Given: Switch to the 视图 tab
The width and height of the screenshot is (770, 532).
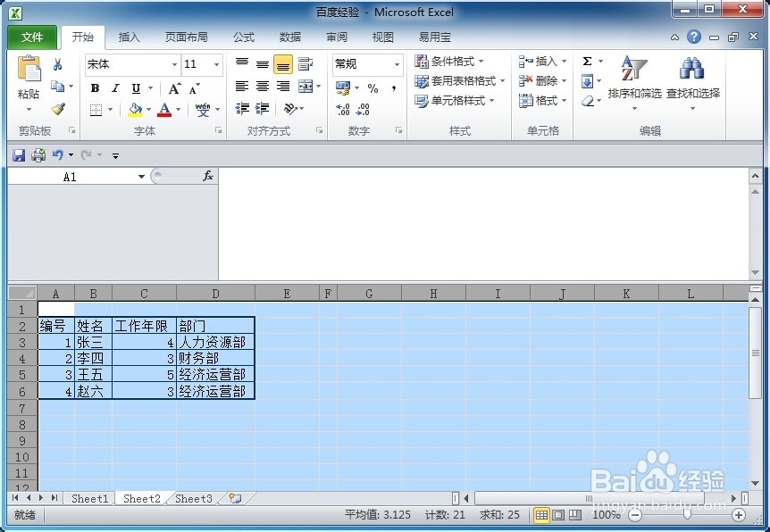Looking at the screenshot, I should click(382, 37).
